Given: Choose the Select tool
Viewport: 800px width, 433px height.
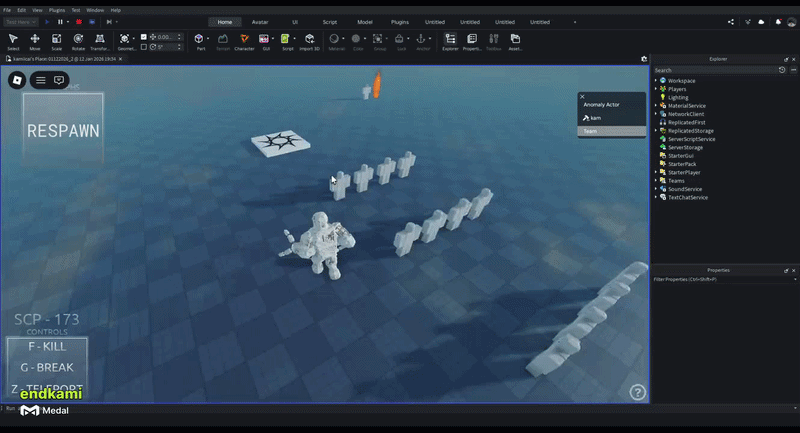Looking at the screenshot, I should click(x=13, y=41).
